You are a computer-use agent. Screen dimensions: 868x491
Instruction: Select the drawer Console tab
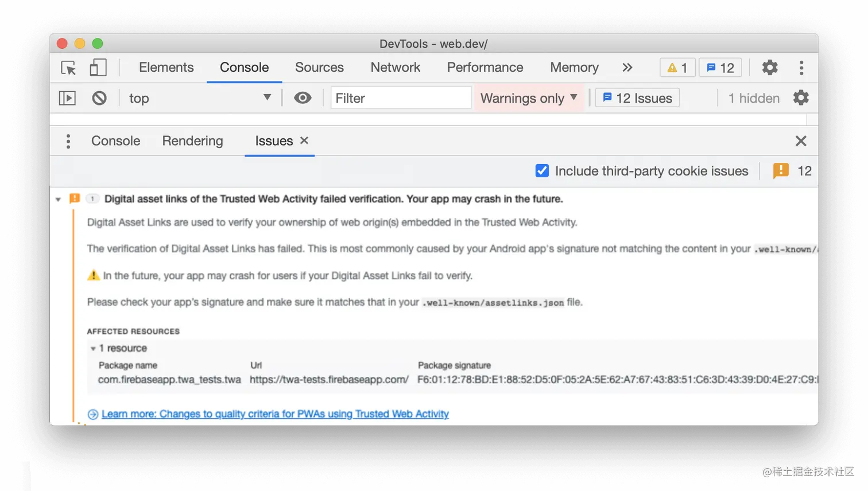pos(115,141)
